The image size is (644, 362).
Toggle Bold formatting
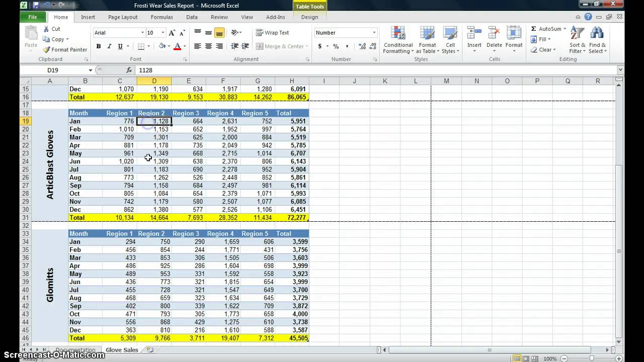click(99, 46)
